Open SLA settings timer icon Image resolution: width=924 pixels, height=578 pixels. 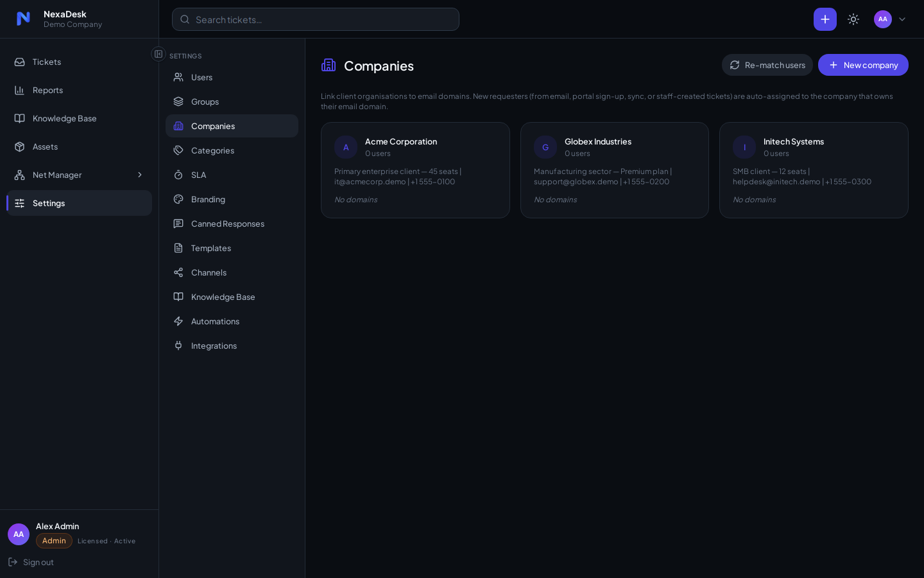click(178, 175)
